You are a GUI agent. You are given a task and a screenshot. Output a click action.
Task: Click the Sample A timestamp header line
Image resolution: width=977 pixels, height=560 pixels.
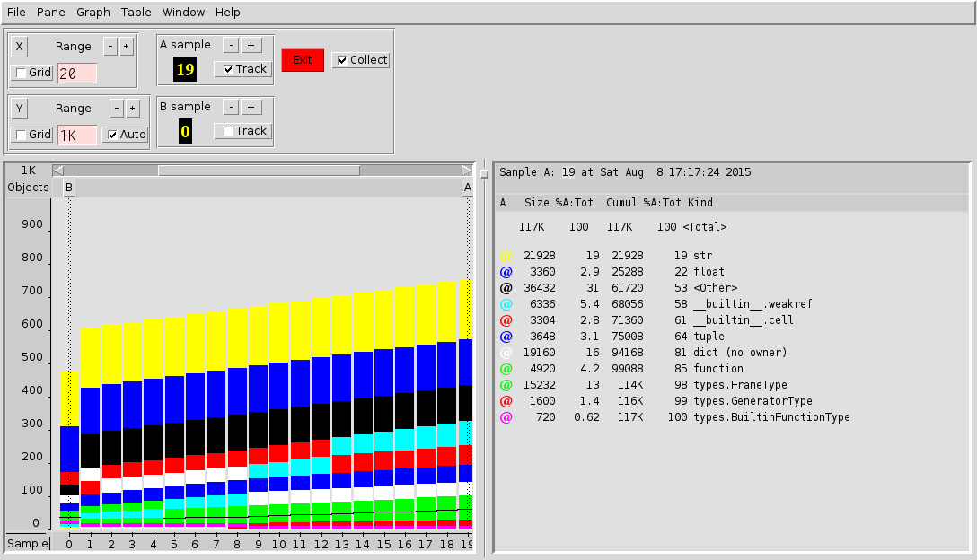click(x=625, y=172)
